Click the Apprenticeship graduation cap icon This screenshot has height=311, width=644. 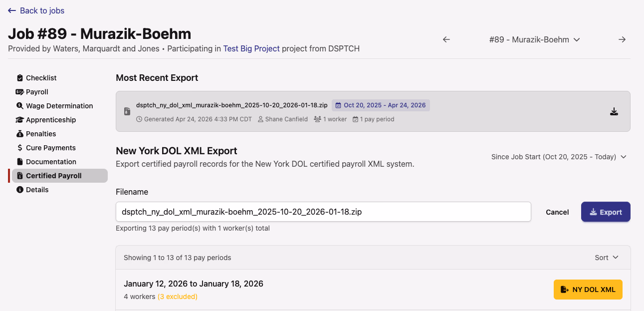[x=20, y=120]
